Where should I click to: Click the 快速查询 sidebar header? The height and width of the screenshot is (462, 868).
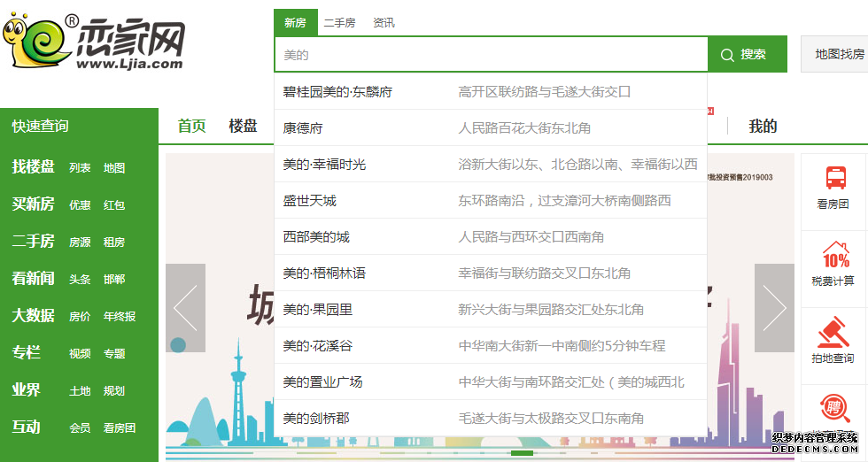pyautogui.click(x=41, y=126)
